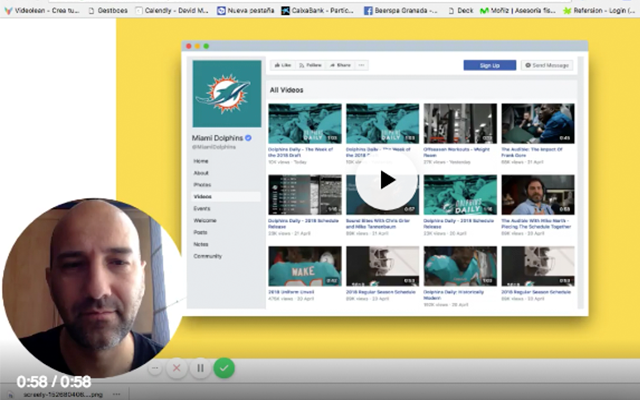The height and width of the screenshot is (400, 640).
Task: Click the Miami Dolphins logo picture
Action: pos(227,94)
